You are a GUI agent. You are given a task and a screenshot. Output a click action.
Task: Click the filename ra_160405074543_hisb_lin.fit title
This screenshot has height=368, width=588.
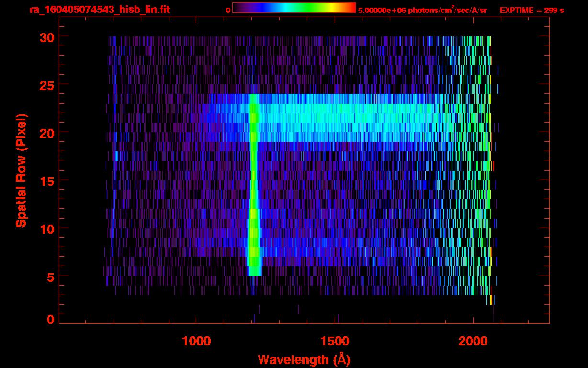tap(99, 9)
